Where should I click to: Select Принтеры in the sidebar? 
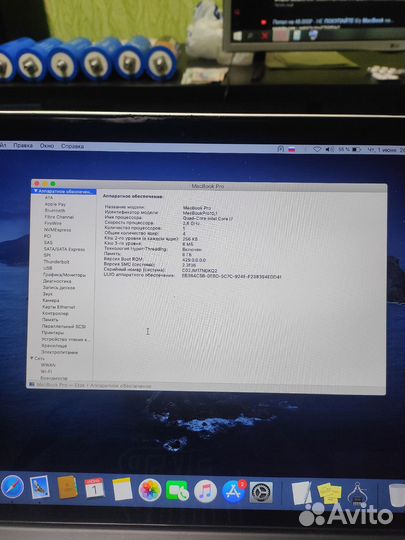click(53, 333)
